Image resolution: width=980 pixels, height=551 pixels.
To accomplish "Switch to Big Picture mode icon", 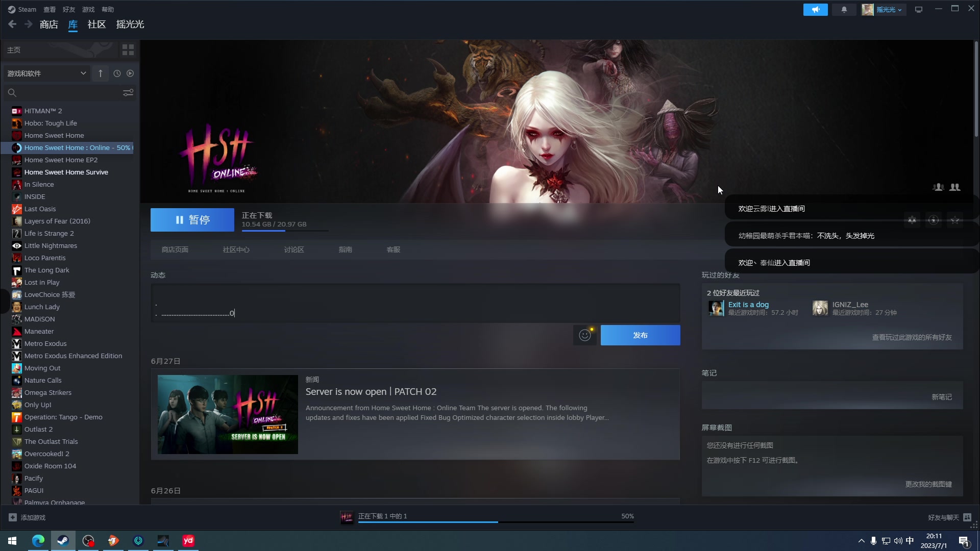I will (918, 10).
